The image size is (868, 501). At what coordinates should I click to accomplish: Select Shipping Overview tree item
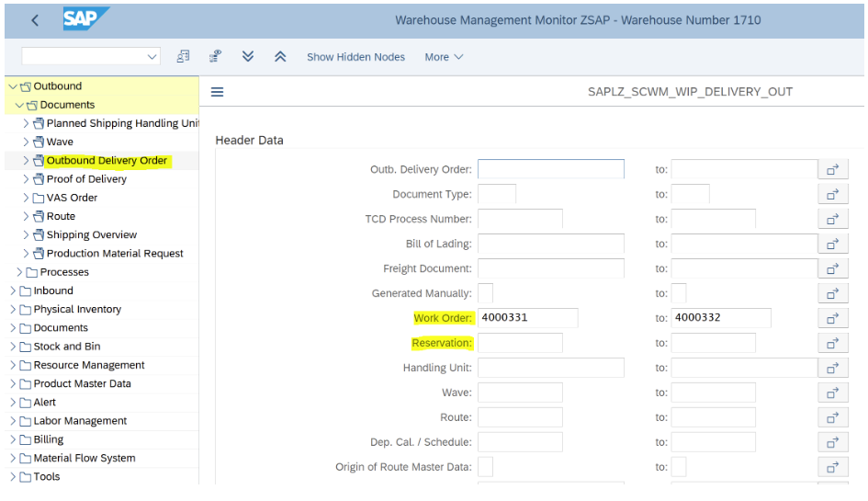[x=91, y=235]
